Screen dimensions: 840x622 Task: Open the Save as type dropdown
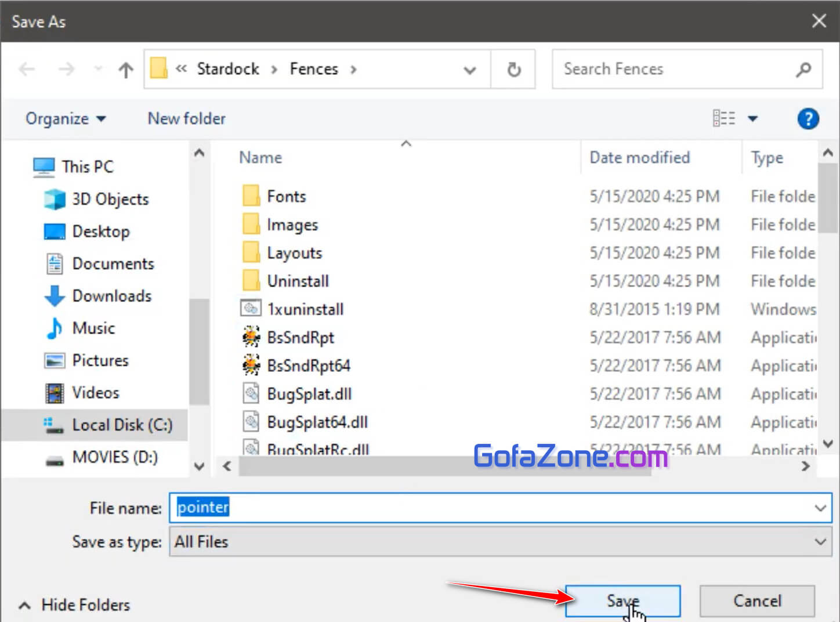[820, 542]
